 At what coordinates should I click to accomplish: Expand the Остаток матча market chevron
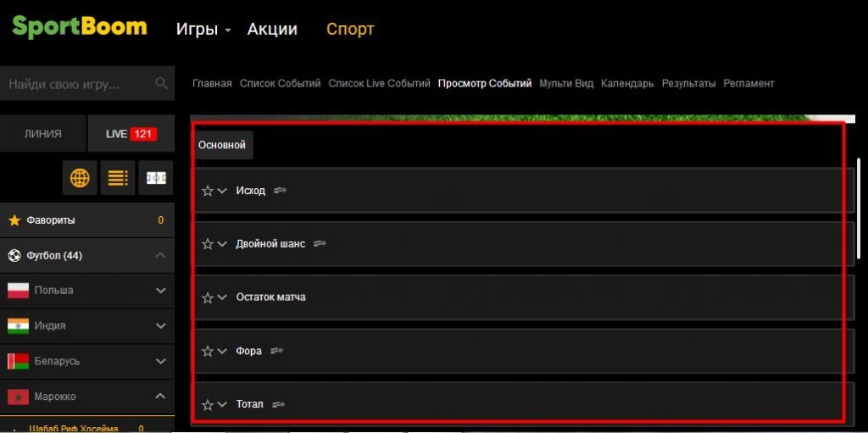pyautogui.click(x=222, y=297)
